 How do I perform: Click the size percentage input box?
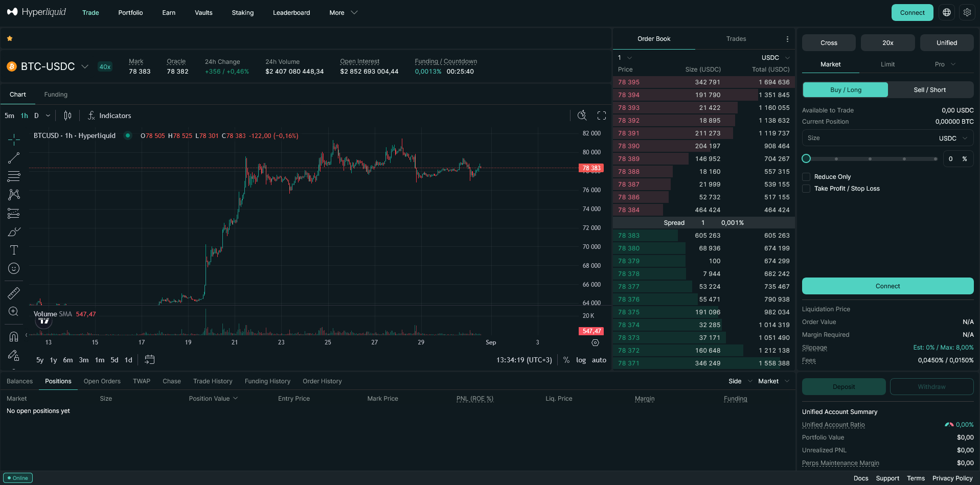(x=958, y=159)
